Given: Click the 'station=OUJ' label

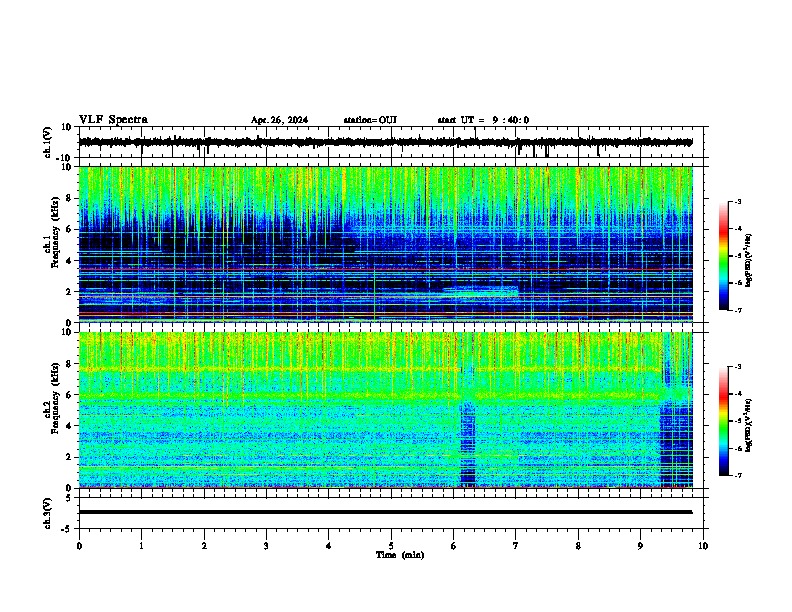Looking at the screenshot, I should coord(370,120).
